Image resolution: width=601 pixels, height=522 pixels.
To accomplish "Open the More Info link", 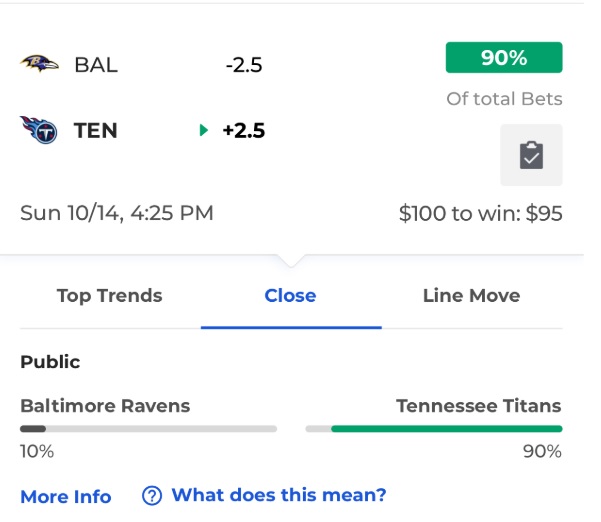I will [x=66, y=497].
